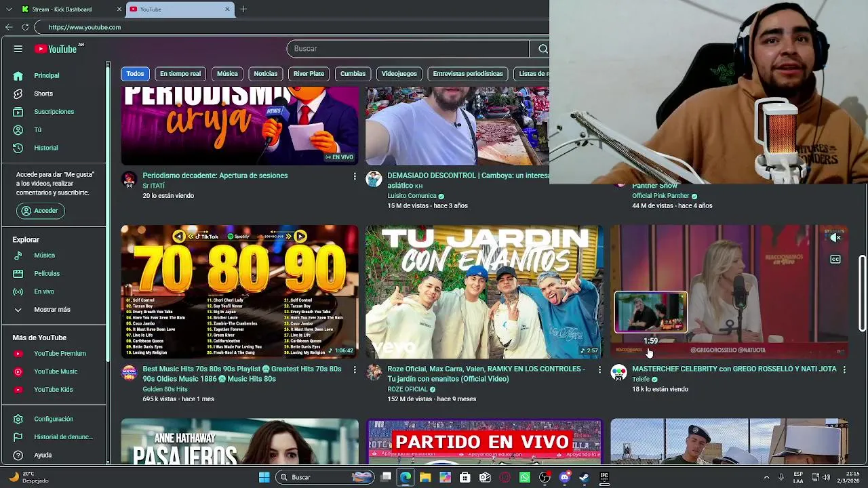Select the Videojuegos filter chip
The width and height of the screenshot is (868, 488).
(399, 74)
